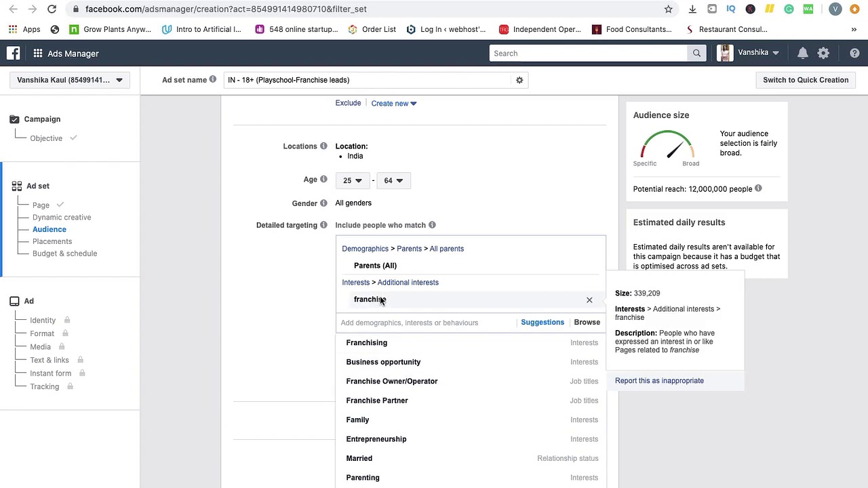Click Switch to Quick Creation button

pos(806,80)
